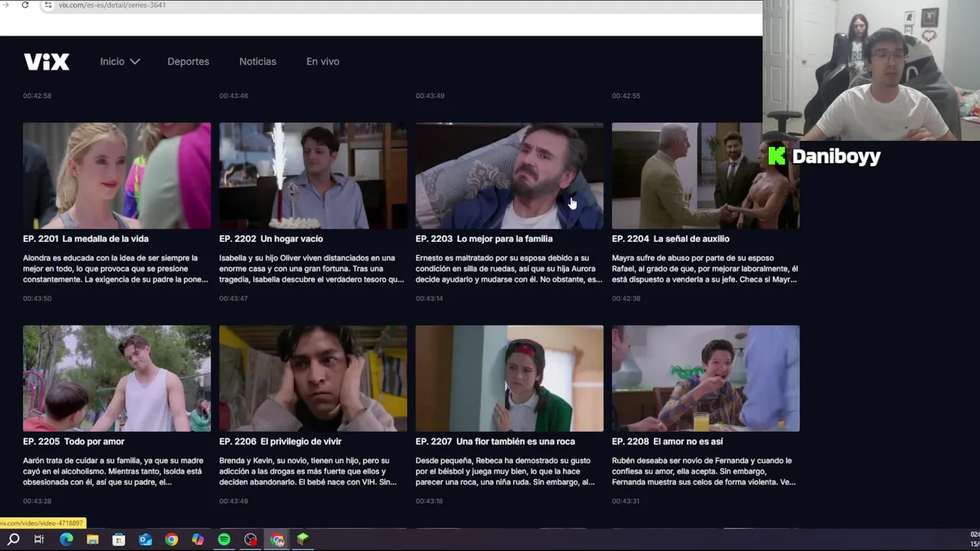Click the description starting 'Aarón trata de cuidar'

113,471
